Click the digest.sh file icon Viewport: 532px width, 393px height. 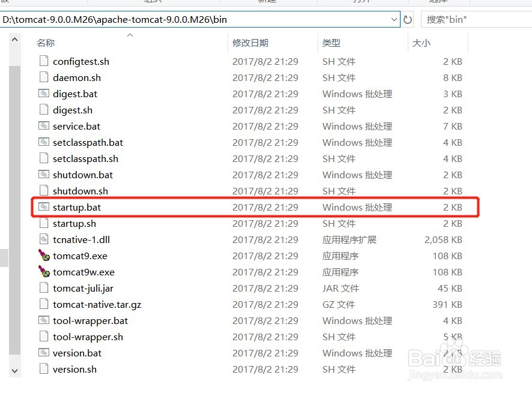coord(44,110)
